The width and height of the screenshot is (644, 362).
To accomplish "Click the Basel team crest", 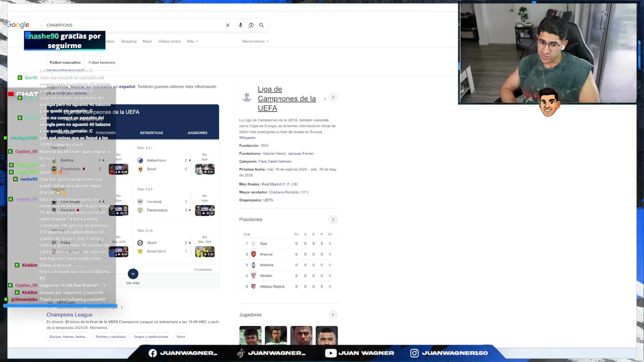I will [140, 169].
